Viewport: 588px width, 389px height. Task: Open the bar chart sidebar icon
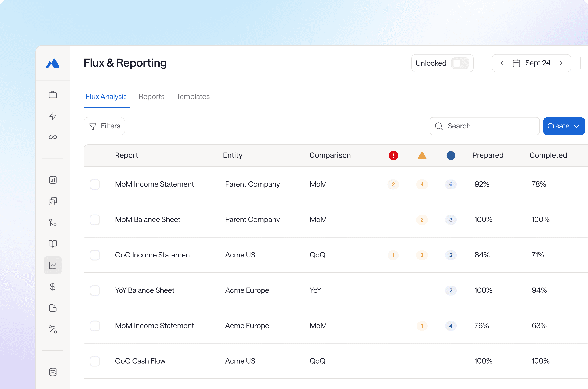[53, 180]
